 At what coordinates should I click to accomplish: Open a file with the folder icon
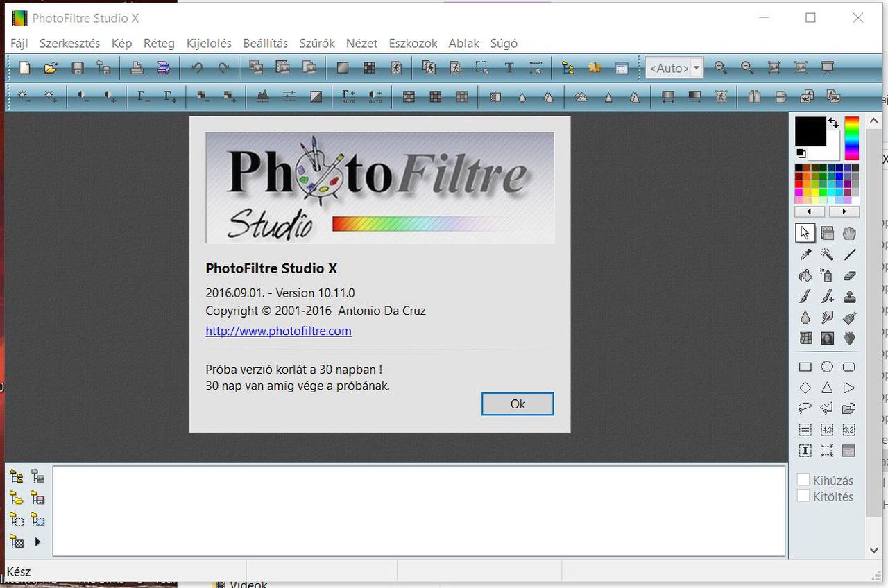click(x=51, y=68)
